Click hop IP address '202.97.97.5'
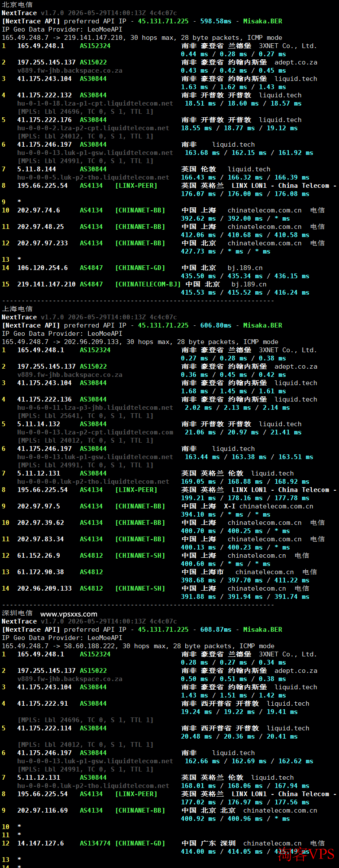This screenshot has height=868, width=339. (x=39, y=506)
